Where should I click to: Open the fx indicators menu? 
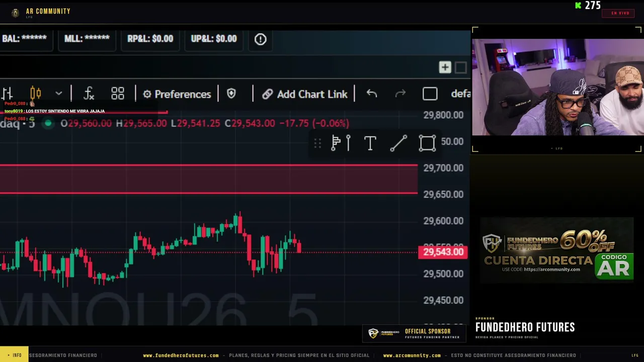89,94
